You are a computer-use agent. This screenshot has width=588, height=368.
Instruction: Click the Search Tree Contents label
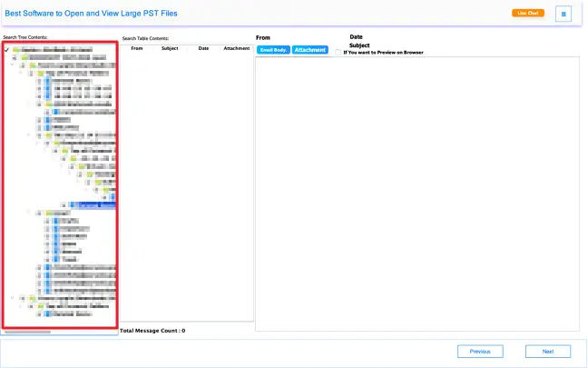pyautogui.click(x=25, y=37)
